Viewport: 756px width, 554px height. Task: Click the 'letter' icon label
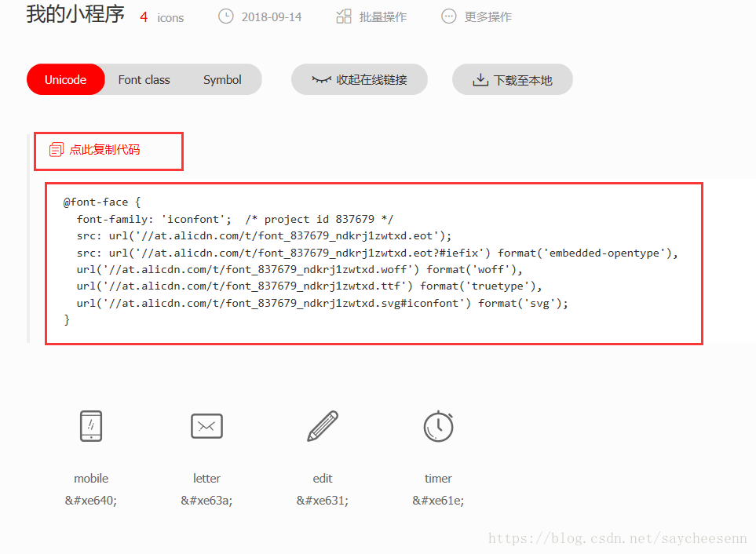[x=206, y=479]
